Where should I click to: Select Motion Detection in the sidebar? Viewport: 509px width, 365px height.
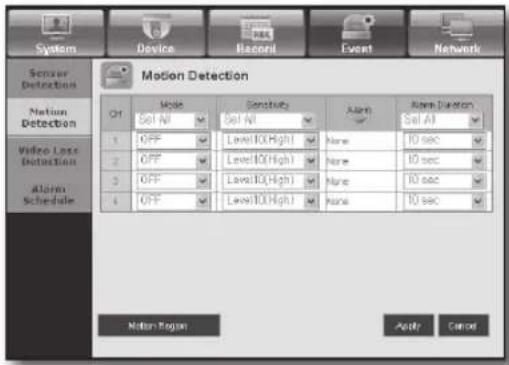coord(49,117)
